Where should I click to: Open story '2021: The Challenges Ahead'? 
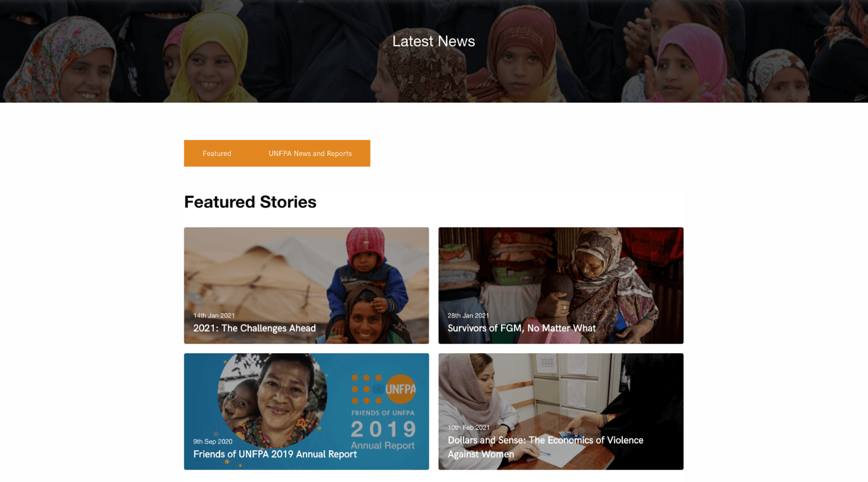tap(254, 328)
